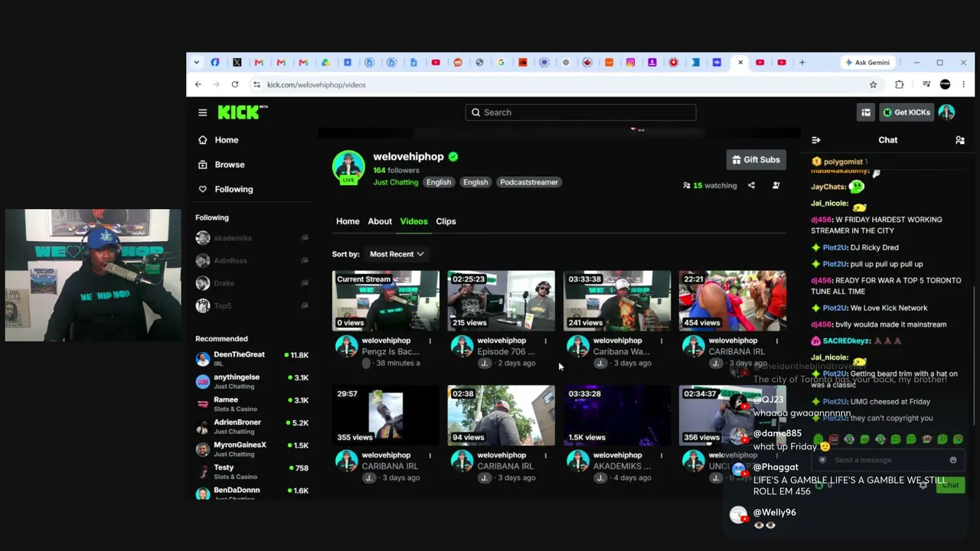Viewport: 980px width, 551px height.
Task: Click the follow-user icon beside share
Action: (776, 185)
